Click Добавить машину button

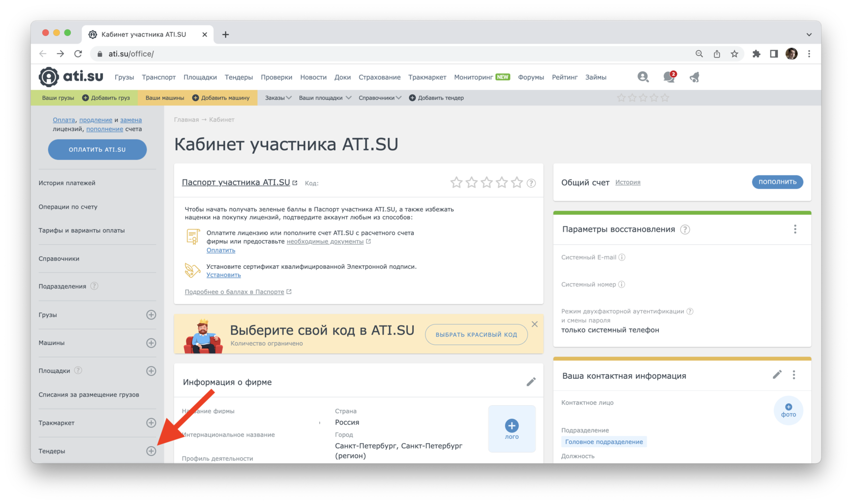pyautogui.click(x=221, y=98)
